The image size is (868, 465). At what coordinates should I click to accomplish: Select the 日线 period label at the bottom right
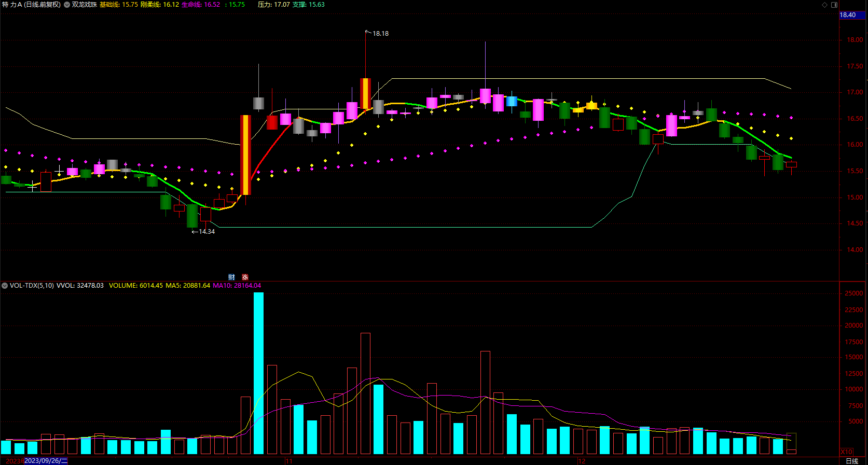tap(852, 461)
